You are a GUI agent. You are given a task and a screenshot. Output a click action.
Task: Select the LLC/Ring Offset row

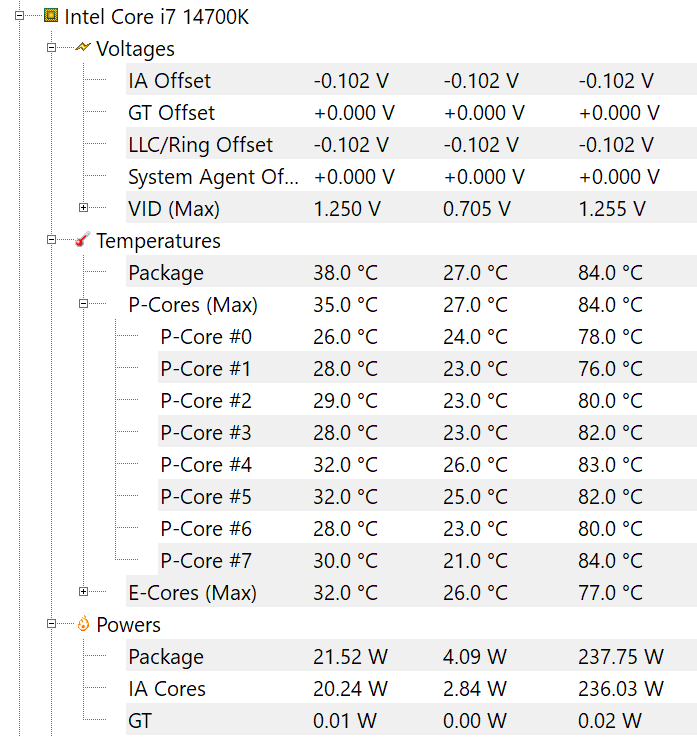(x=200, y=145)
